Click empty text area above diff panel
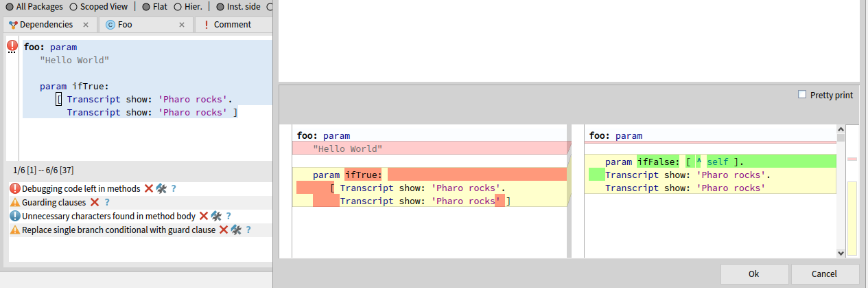Image resolution: width=868 pixels, height=288 pixels. pos(568,41)
